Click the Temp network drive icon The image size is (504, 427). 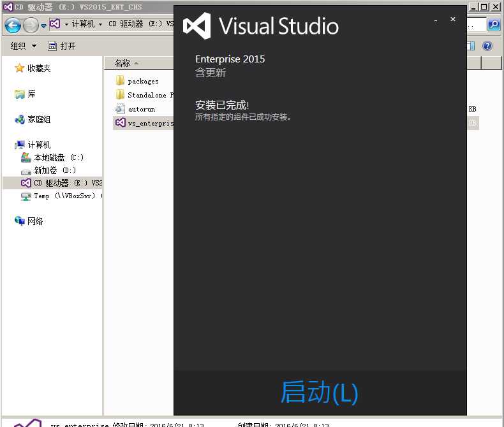tap(26, 196)
